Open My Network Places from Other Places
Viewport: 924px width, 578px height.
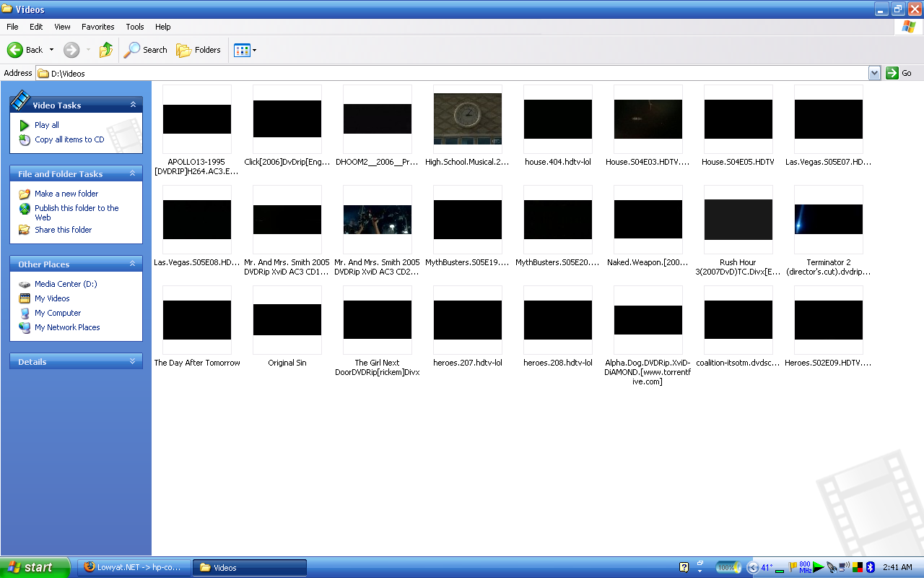(67, 327)
